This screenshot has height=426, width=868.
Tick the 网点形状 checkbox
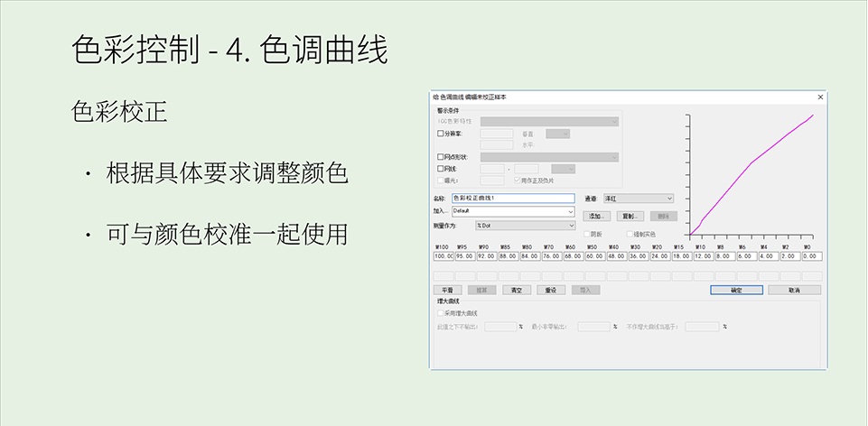440,157
